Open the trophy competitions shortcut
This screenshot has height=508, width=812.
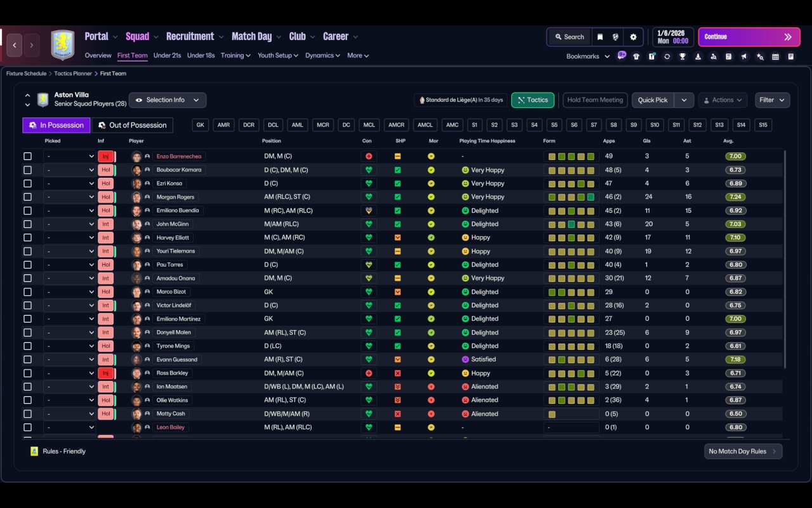[x=683, y=57]
